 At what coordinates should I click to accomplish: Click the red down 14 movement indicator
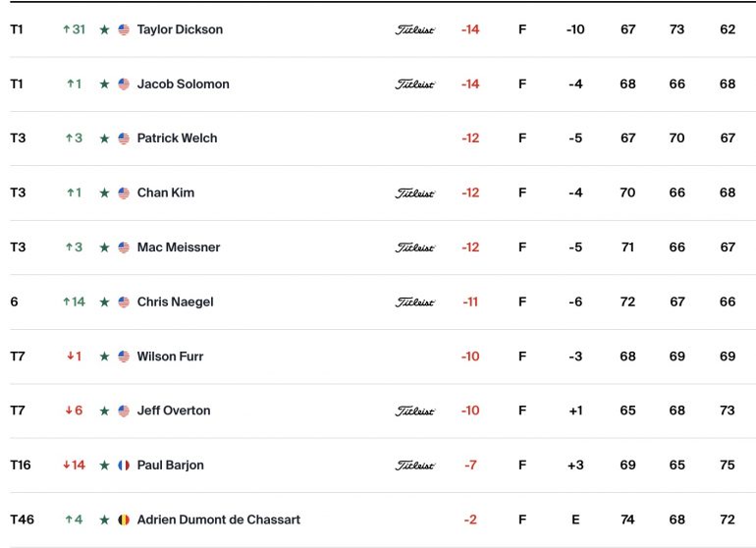(74, 466)
